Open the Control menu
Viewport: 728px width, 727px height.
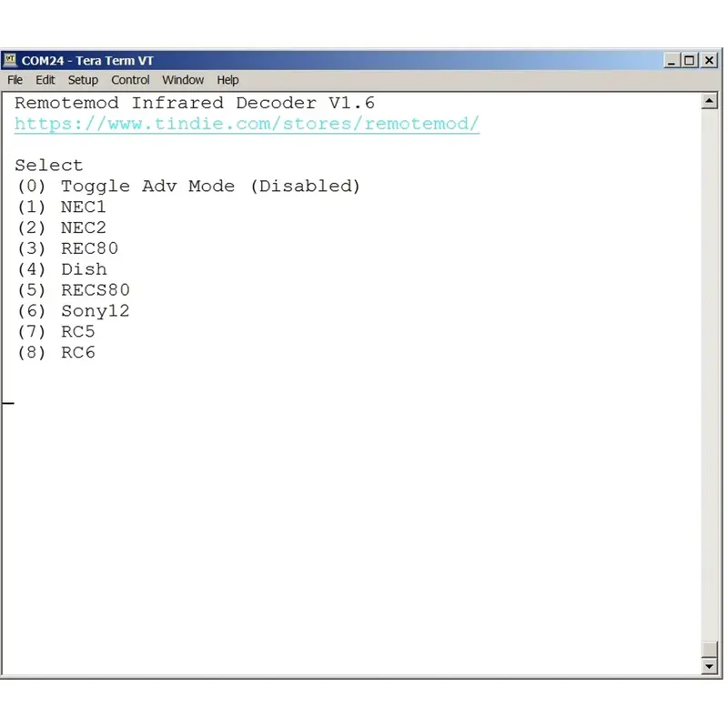pyautogui.click(x=130, y=80)
